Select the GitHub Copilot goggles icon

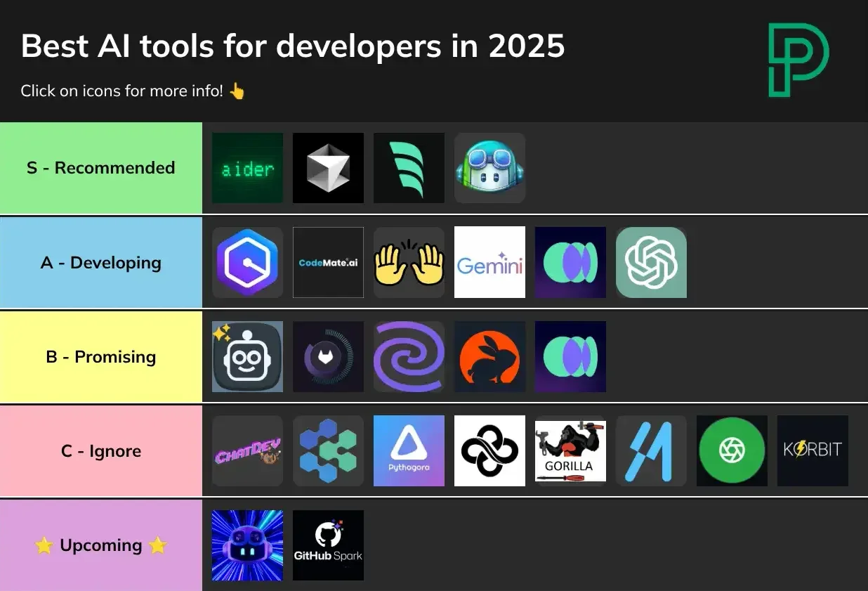pos(489,168)
